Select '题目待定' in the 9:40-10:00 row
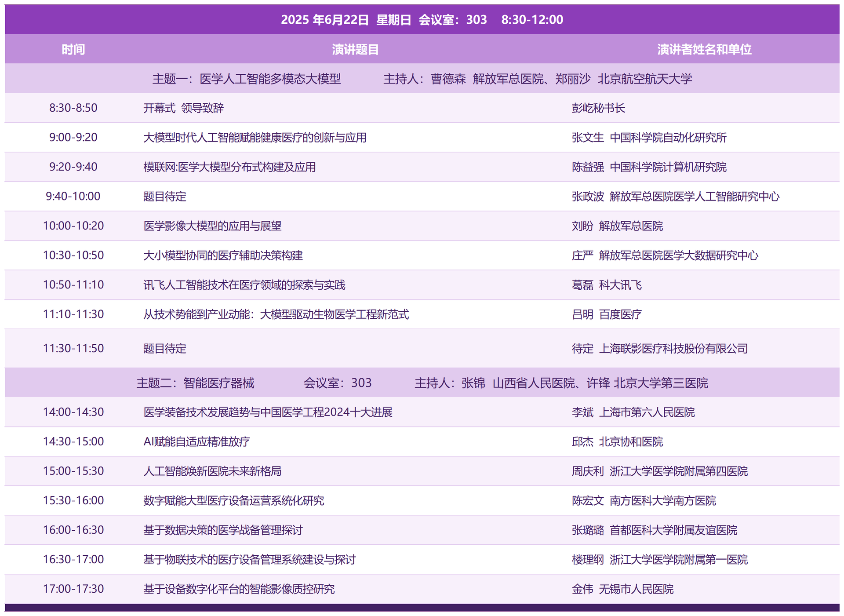 pos(165,197)
